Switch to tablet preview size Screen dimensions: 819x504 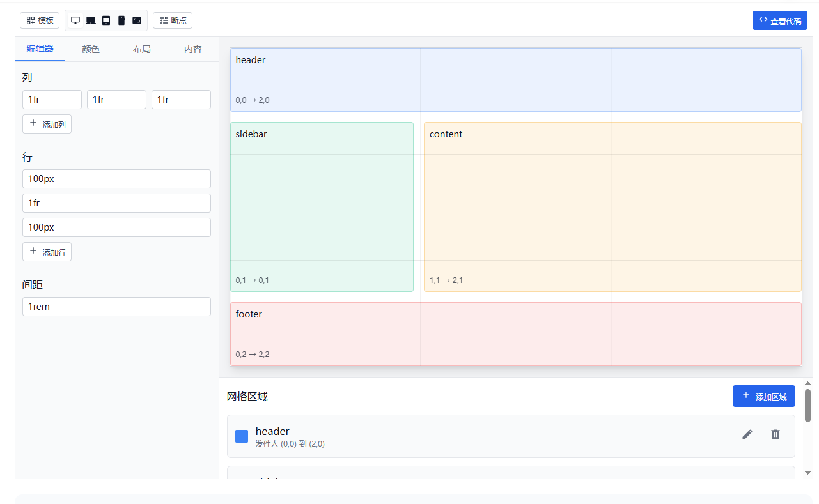(106, 20)
